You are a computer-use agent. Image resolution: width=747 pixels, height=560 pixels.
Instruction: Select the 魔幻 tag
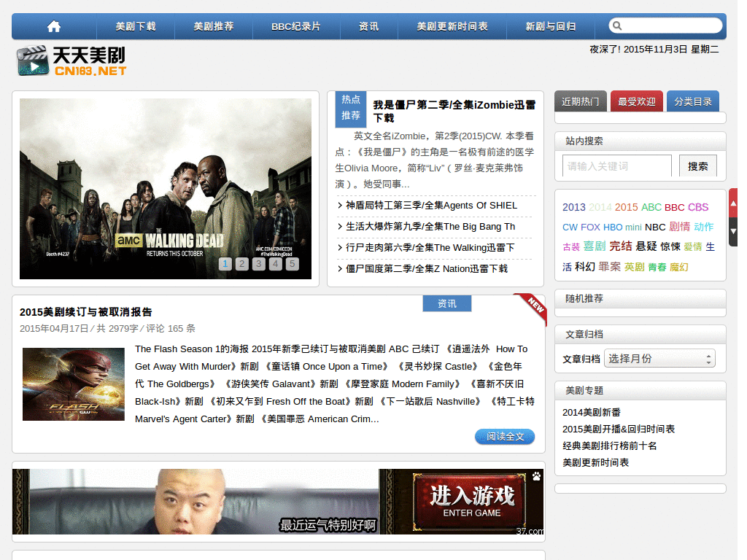[679, 267]
